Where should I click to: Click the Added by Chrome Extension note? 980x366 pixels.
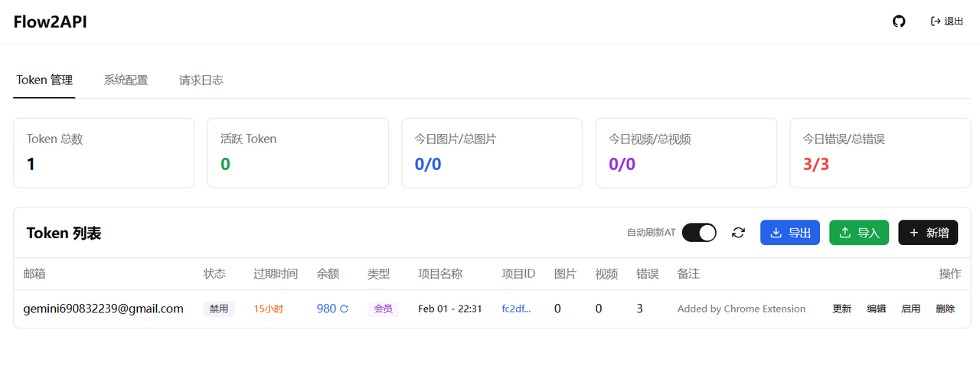click(741, 309)
